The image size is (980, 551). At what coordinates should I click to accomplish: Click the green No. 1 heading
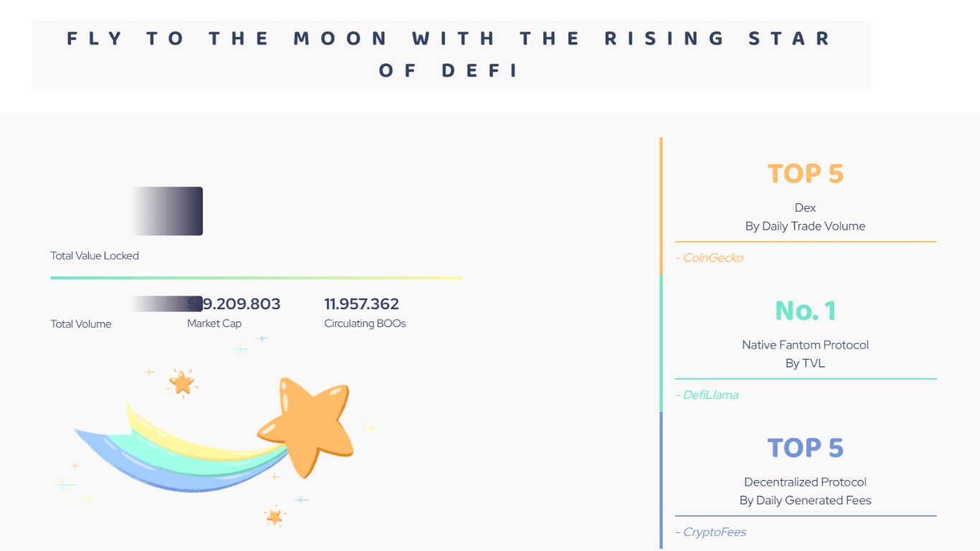point(805,311)
